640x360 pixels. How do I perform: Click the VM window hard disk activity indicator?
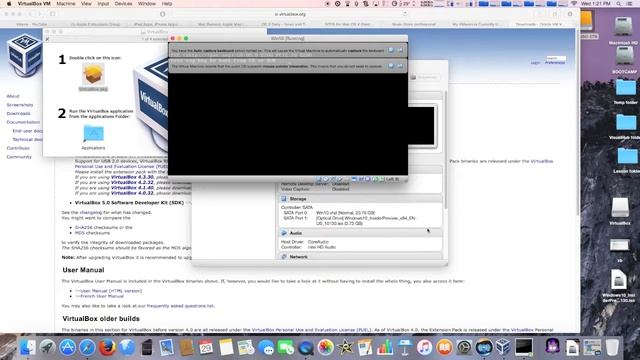click(x=319, y=179)
